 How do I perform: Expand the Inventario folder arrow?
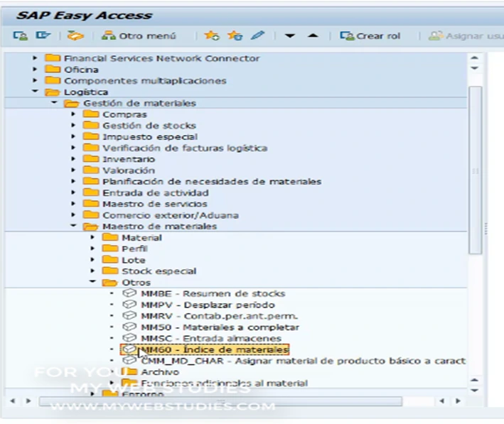point(73,159)
